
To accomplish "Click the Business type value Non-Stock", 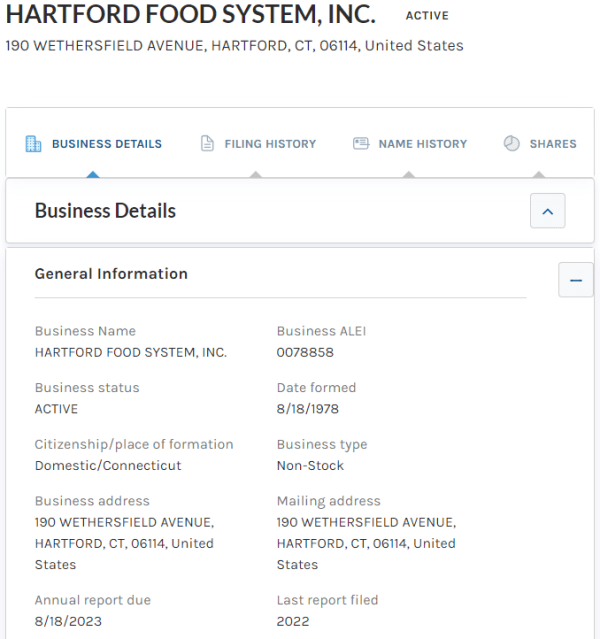I will pos(310,466).
